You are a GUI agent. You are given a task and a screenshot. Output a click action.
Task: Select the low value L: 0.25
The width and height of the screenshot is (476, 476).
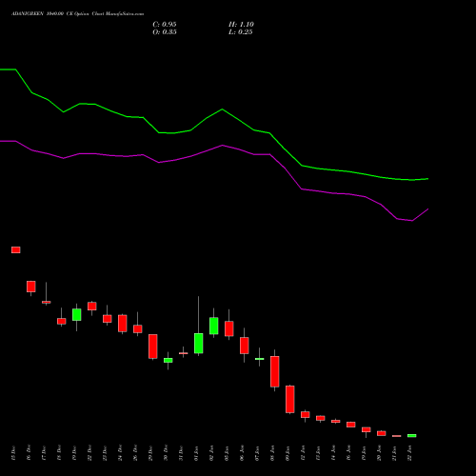point(241,32)
